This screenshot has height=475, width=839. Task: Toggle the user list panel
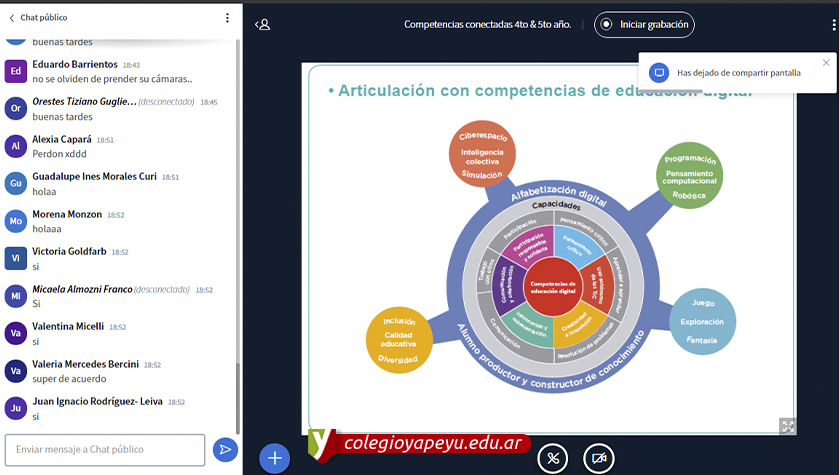[263, 24]
